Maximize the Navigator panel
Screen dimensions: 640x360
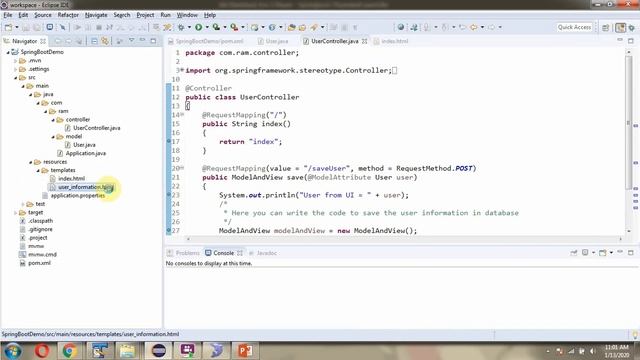click(x=153, y=41)
